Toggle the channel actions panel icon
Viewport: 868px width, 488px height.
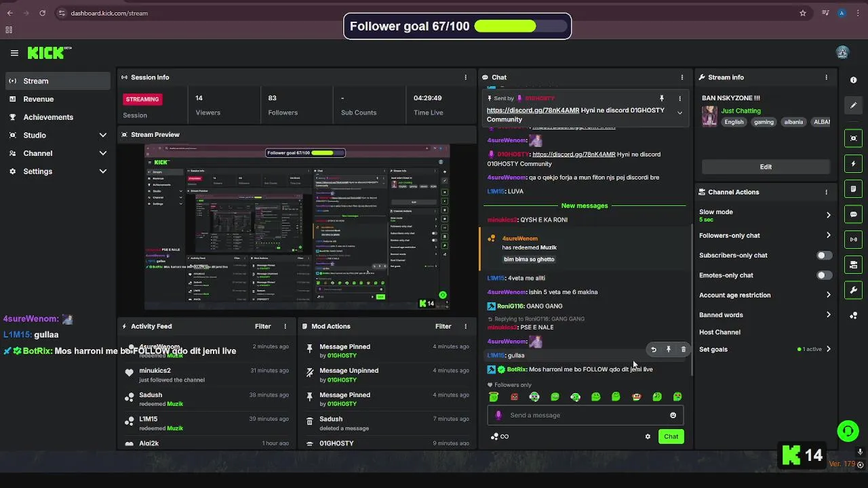click(853, 265)
